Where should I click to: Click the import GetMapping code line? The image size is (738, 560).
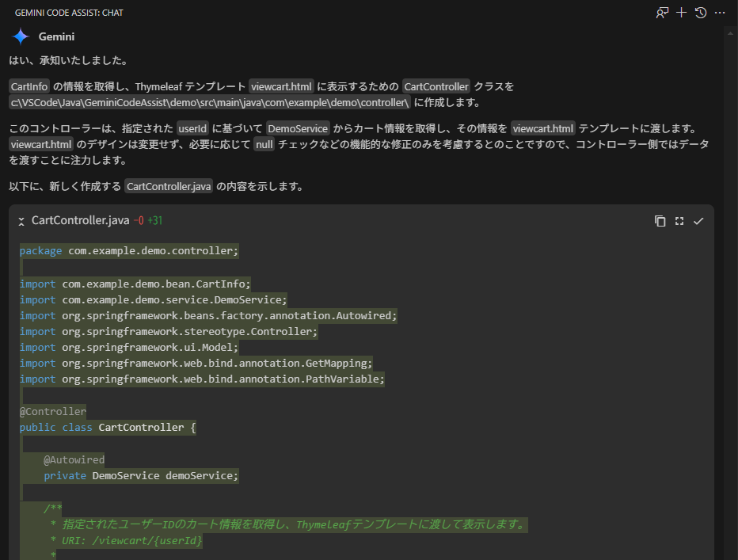click(196, 363)
